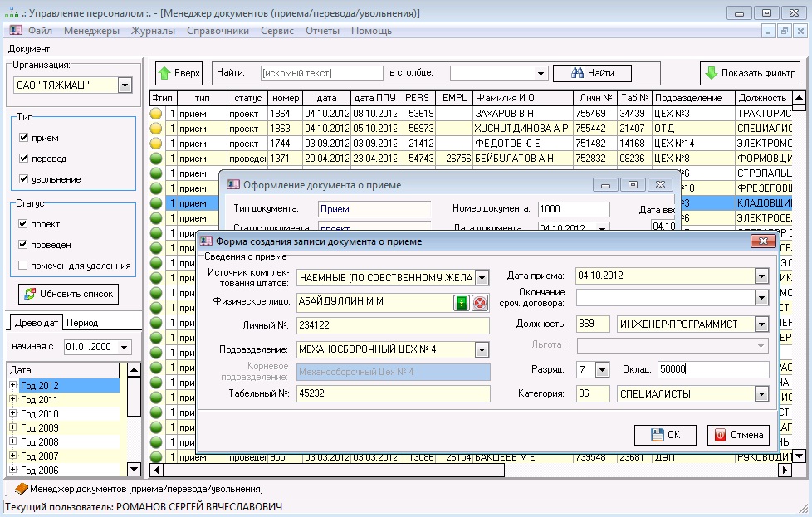Open the Разряд dropdown list
This screenshot has width=812, height=517.
pyautogui.click(x=604, y=370)
